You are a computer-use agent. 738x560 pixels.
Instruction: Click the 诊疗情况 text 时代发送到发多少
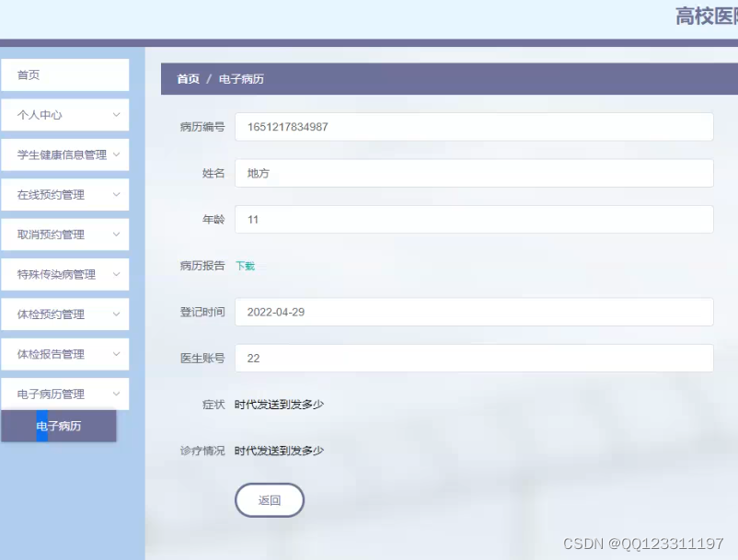(x=279, y=451)
